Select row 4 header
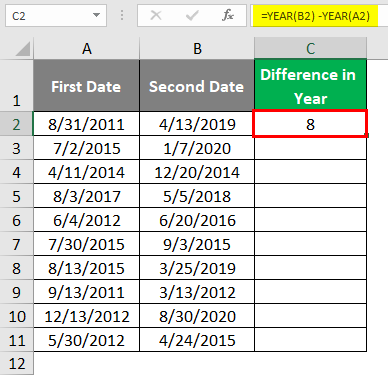The height and width of the screenshot is (375, 388). 16,172
